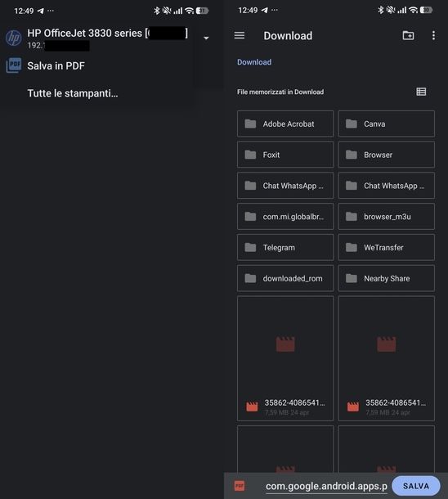Screen dimensions: 448x499
Task: Open the three-dot overflow menu
Action: coord(433,35)
